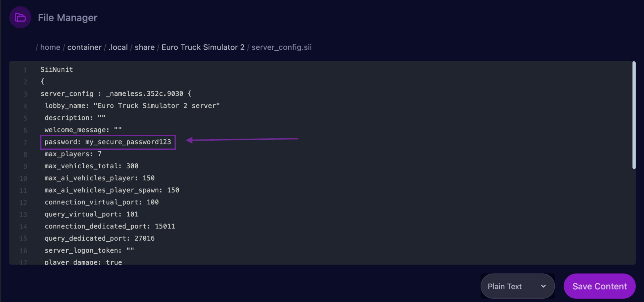Click the query_dedicated_port value 27016

144,238
